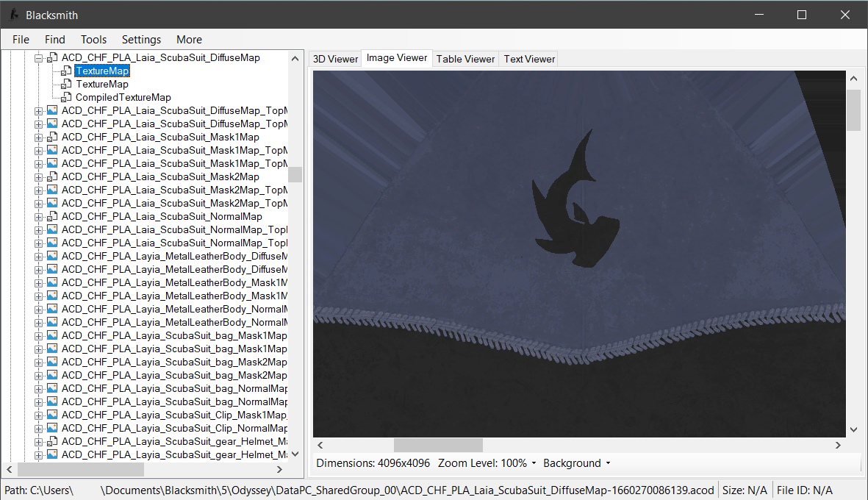Image resolution: width=868 pixels, height=500 pixels.
Task: Open the Settings menu
Action: point(141,39)
